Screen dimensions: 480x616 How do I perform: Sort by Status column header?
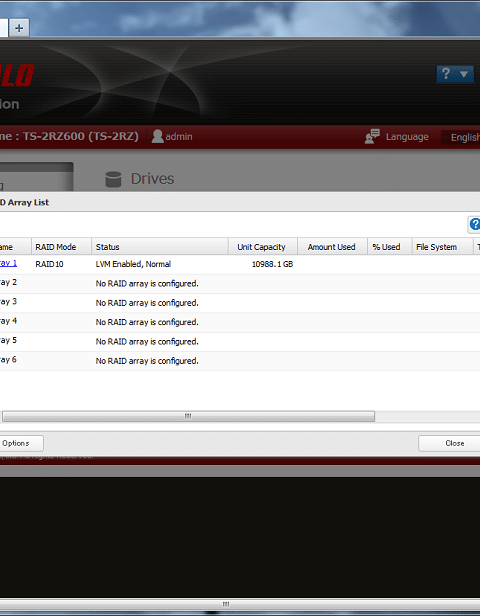(x=160, y=247)
